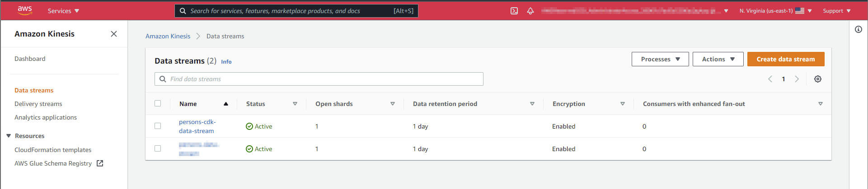Close the Amazon Kinesis side panel

[114, 34]
